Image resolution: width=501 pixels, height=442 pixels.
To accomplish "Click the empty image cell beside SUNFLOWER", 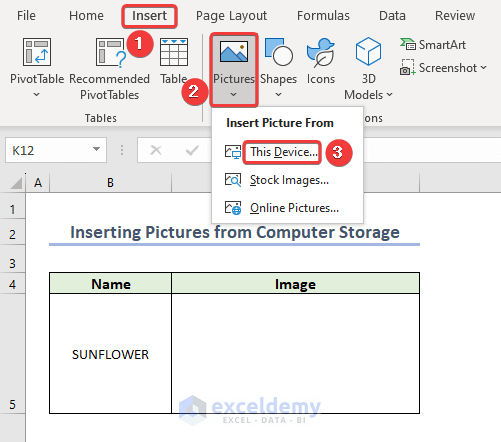I will tap(295, 353).
